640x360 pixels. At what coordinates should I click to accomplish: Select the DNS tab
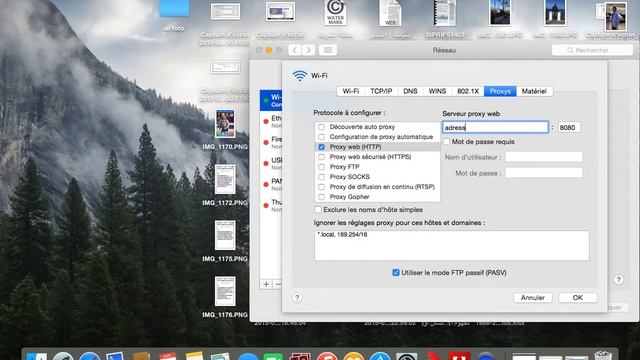coord(410,91)
